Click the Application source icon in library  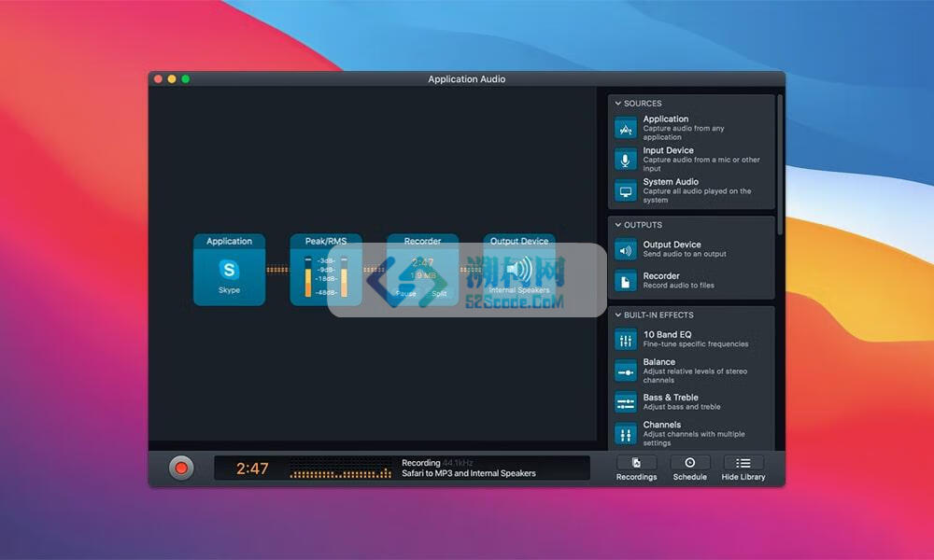click(x=625, y=128)
